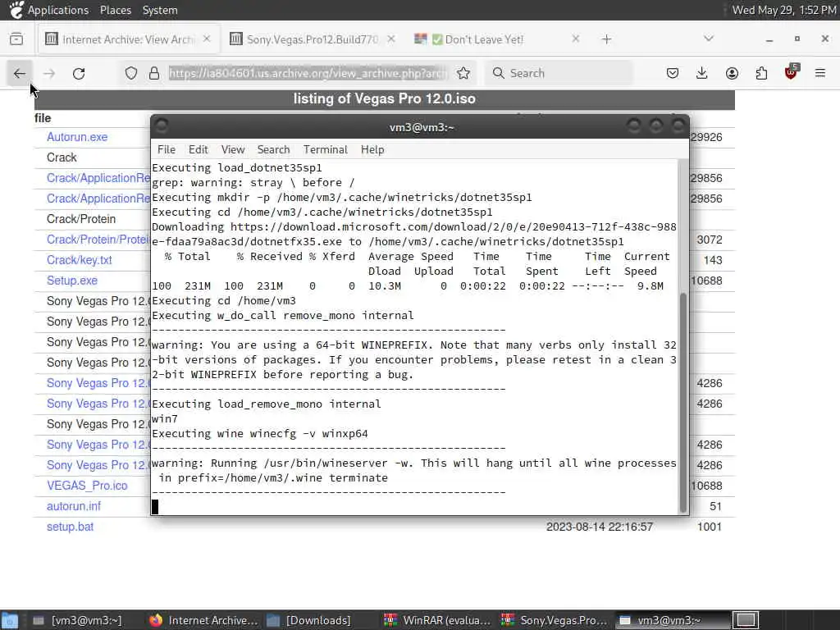Open Crack/key.txt link

point(80,260)
